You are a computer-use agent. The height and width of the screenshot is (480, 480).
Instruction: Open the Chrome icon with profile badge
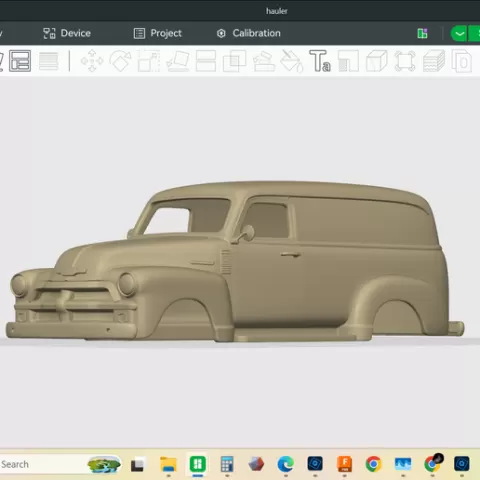click(x=433, y=463)
